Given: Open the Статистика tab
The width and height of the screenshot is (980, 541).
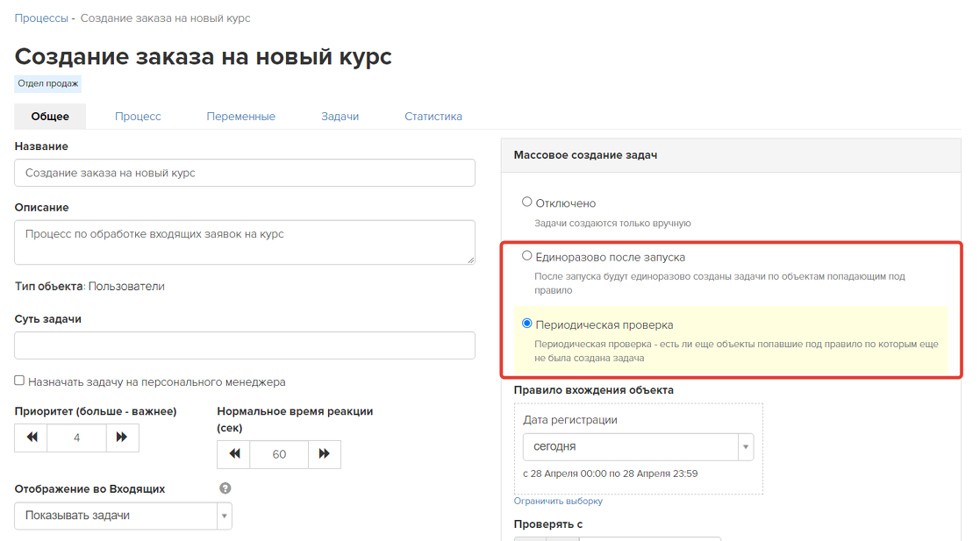Looking at the screenshot, I should click(433, 117).
